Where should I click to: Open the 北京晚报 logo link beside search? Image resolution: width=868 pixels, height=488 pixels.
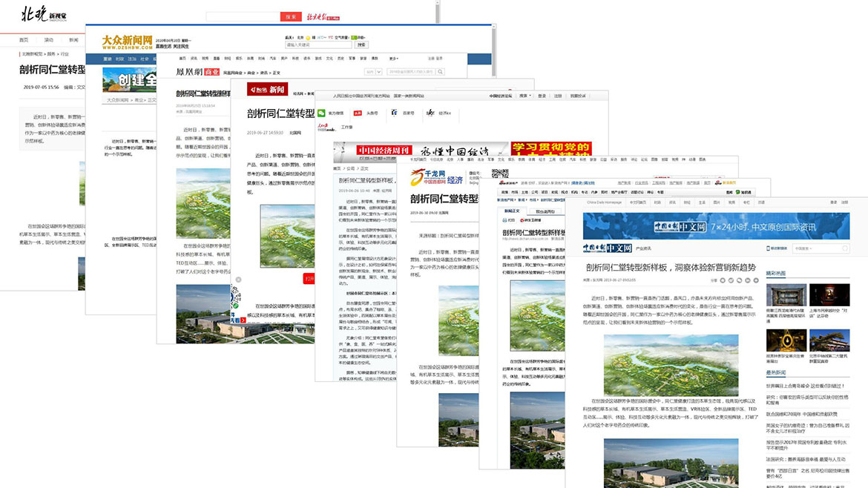pos(323,17)
